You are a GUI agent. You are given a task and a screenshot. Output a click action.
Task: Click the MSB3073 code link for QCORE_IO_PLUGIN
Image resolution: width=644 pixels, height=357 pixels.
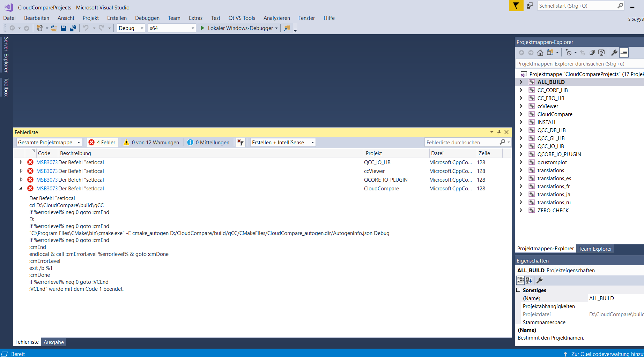pyautogui.click(x=47, y=180)
